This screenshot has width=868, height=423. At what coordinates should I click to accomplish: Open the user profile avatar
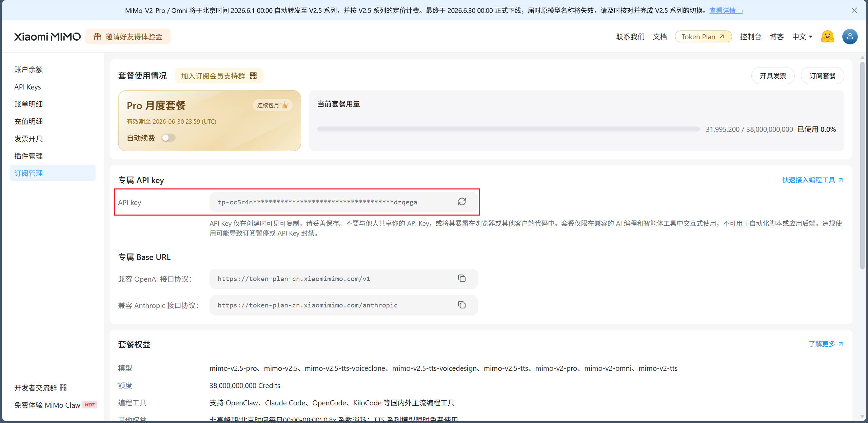pyautogui.click(x=850, y=37)
